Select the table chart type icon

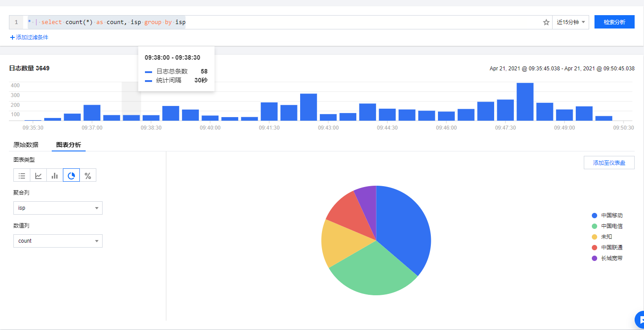(22, 175)
